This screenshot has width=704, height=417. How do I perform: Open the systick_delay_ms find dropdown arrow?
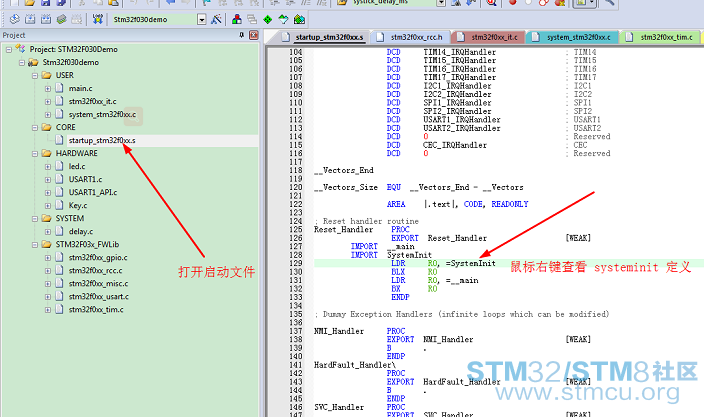click(x=441, y=3)
